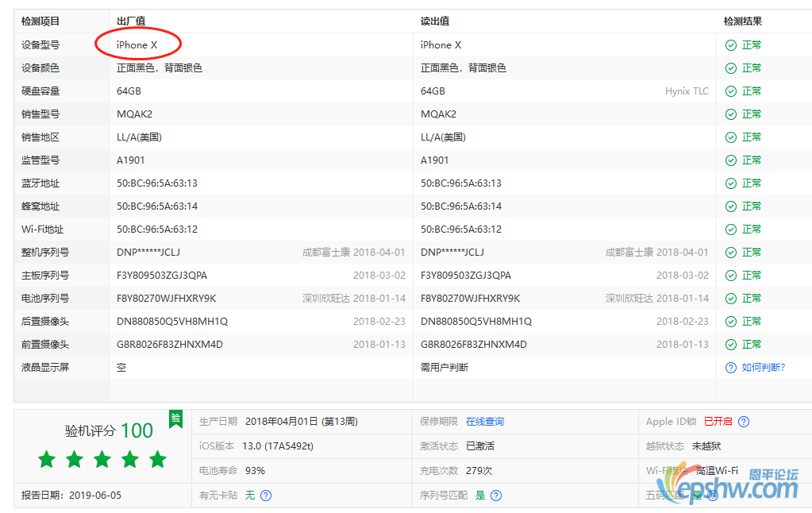The image size is (812, 513).
Task: Select factory battery serial F8Y80270WJFHXRY9K
Action: click(x=166, y=299)
